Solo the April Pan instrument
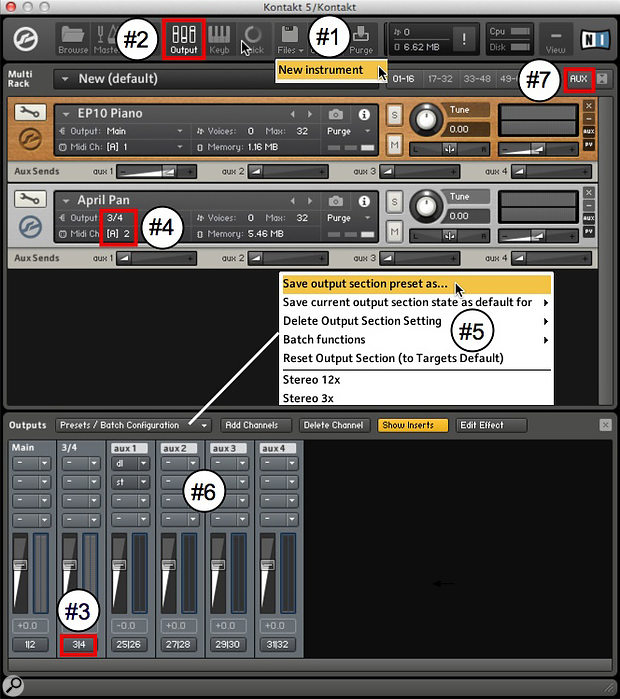 394,202
